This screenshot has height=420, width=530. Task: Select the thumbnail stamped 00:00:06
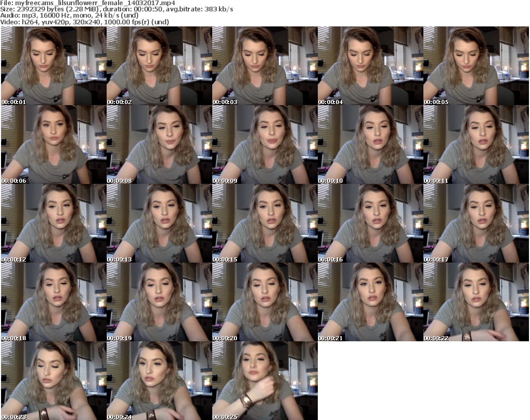pos(53,144)
